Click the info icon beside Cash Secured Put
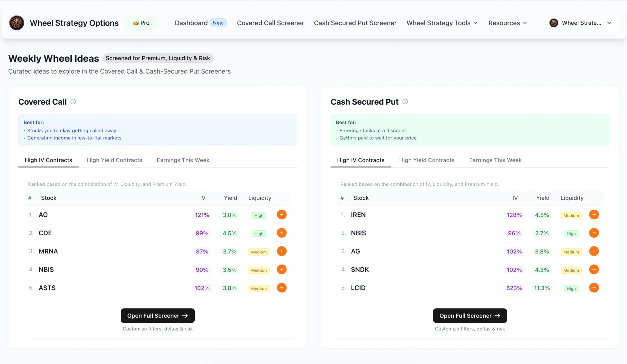This screenshot has width=627, height=364. [x=405, y=102]
